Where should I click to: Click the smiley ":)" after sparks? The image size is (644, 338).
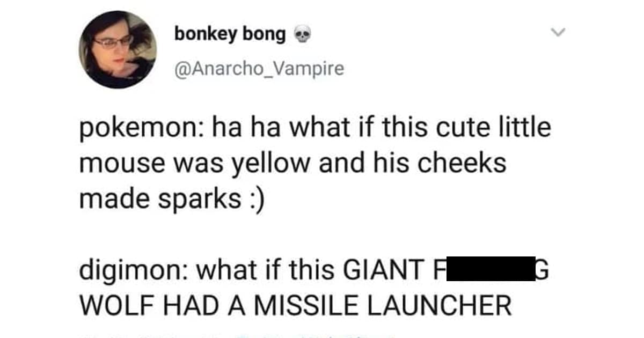(256, 200)
